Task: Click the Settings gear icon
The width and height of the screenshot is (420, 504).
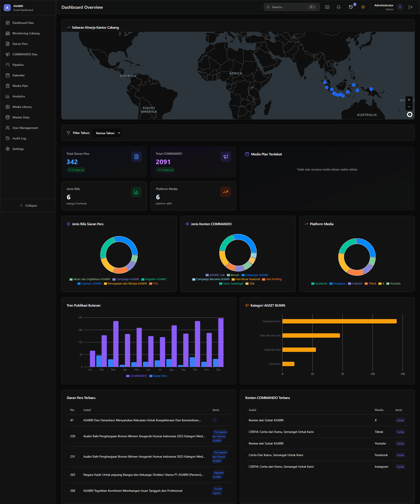Action: tap(8, 149)
